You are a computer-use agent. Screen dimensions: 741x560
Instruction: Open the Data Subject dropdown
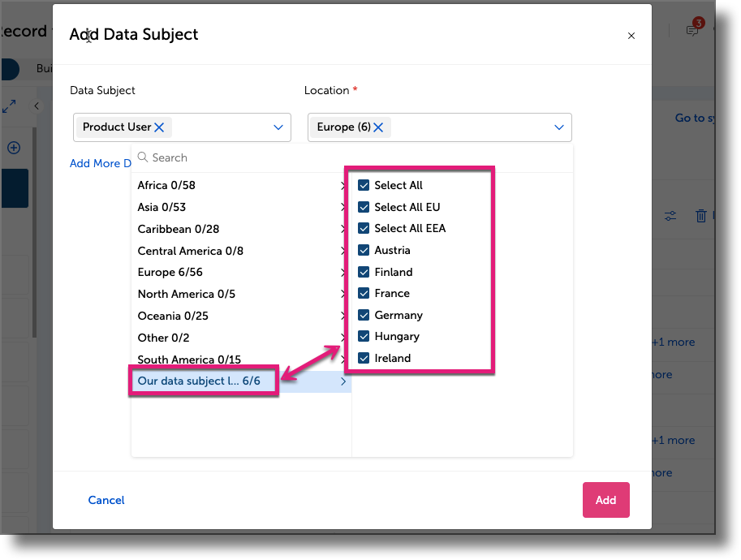coord(278,127)
